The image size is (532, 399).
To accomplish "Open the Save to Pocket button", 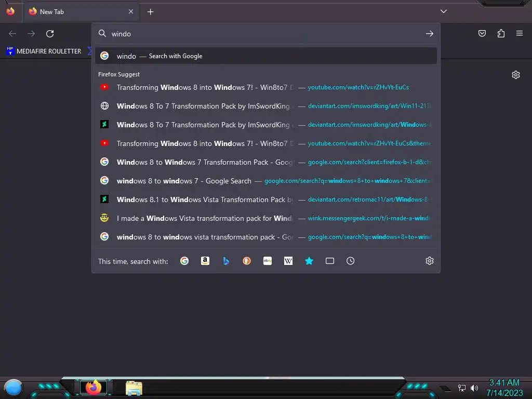I will pyautogui.click(x=482, y=33).
